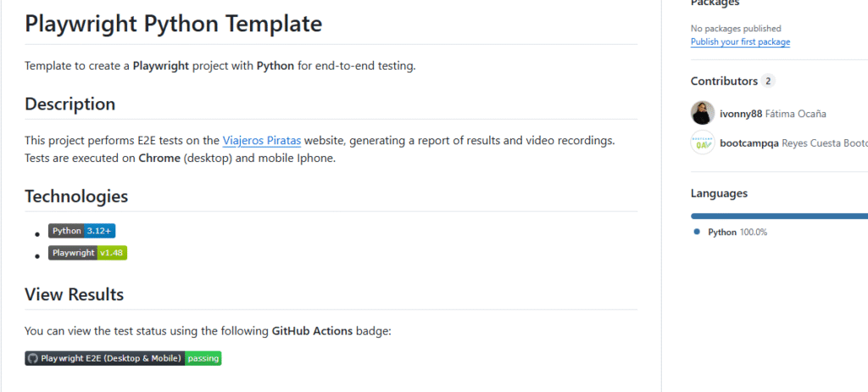Click the bold Chrome text
This screenshot has width=868, height=392.
[x=159, y=158]
